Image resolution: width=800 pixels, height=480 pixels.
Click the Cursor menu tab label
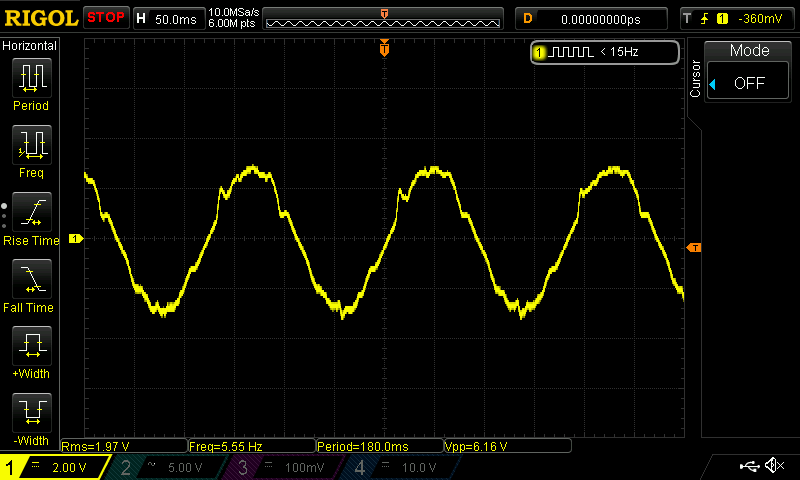tap(694, 79)
